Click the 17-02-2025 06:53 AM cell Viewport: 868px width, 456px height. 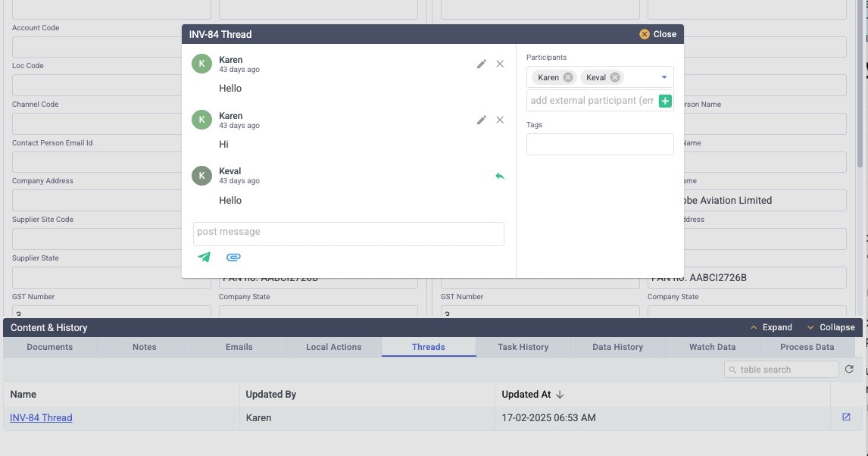[663, 418]
